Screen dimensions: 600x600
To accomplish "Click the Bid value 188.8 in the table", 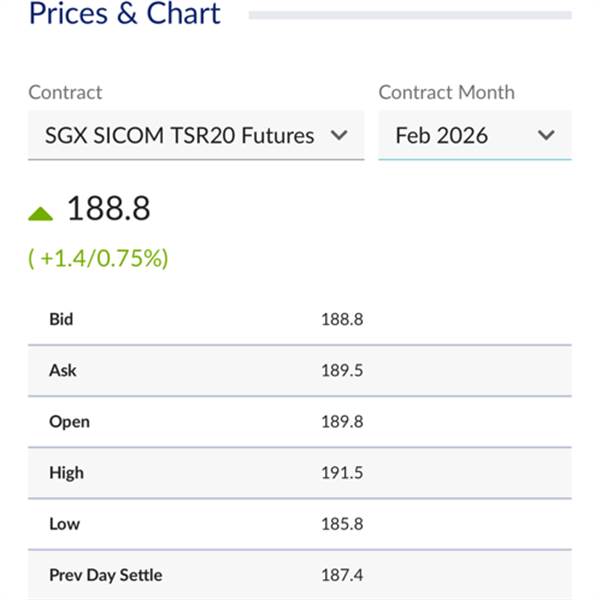I will (343, 320).
